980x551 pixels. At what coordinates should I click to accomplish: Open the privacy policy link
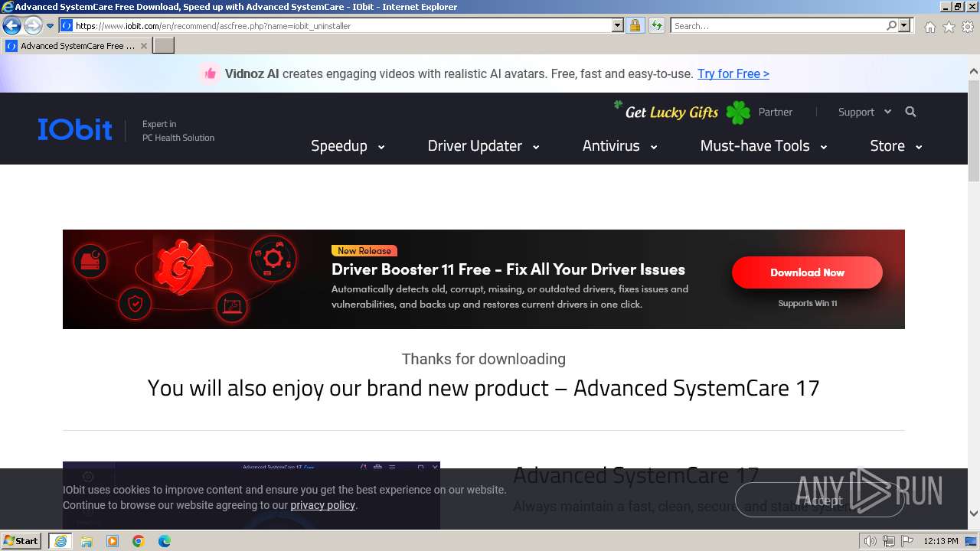[x=322, y=505]
